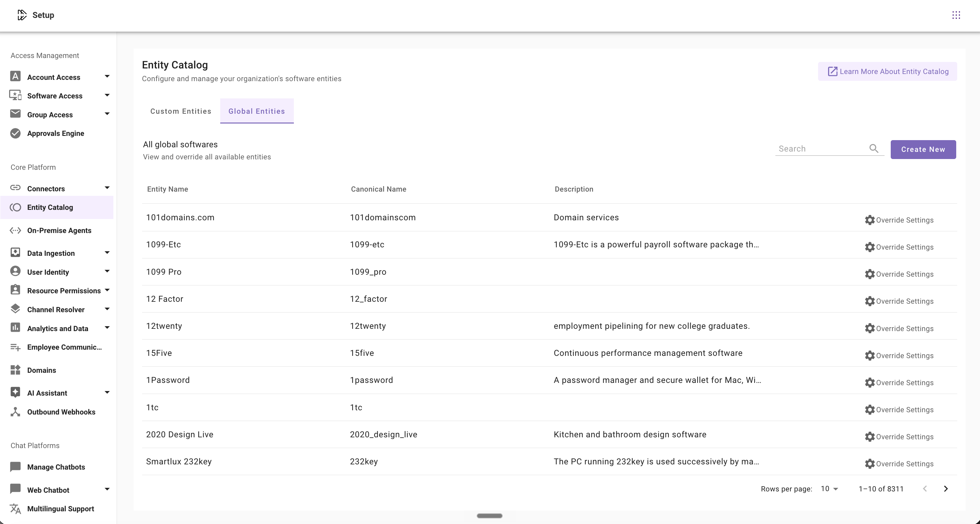Click the external link icon in Learn More
This screenshot has height=524, width=980.
(x=833, y=72)
